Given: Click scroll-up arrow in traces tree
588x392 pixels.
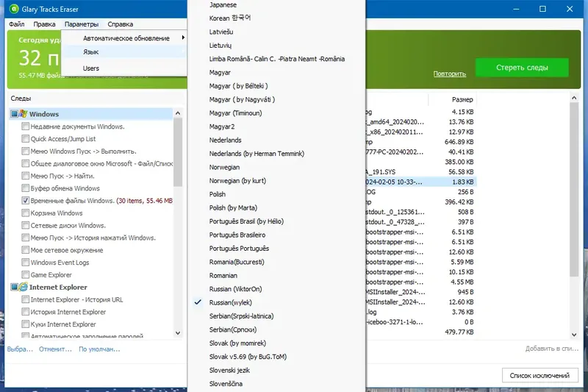Looking at the screenshot, I should (178, 113).
